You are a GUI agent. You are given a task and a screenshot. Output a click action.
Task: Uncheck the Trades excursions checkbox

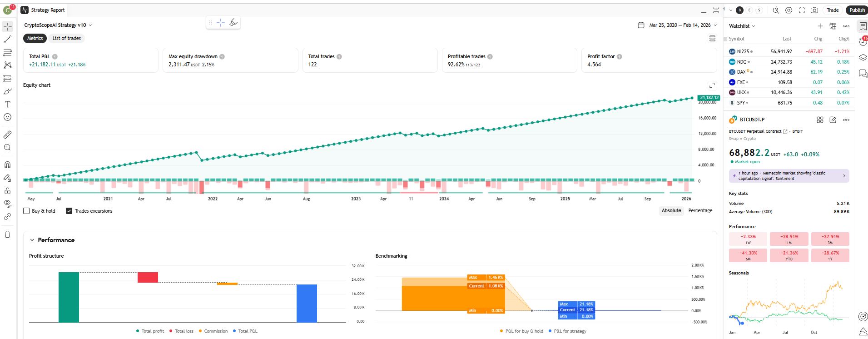[x=69, y=211]
